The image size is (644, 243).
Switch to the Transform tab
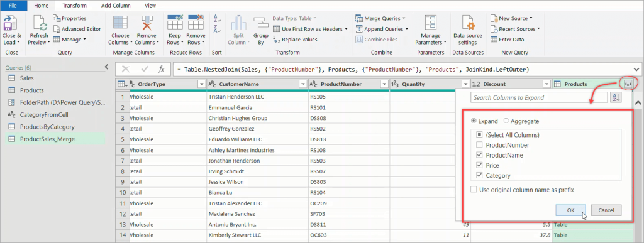point(74,5)
